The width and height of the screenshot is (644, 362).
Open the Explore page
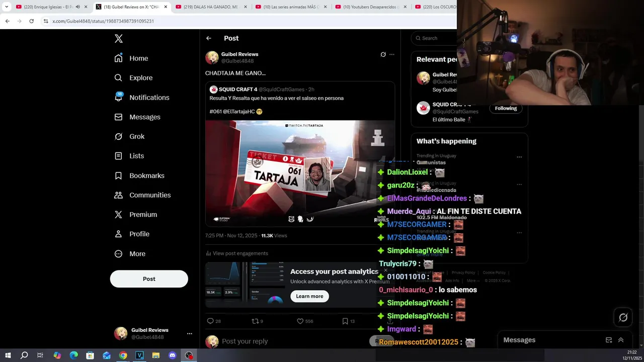[x=133, y=78]
